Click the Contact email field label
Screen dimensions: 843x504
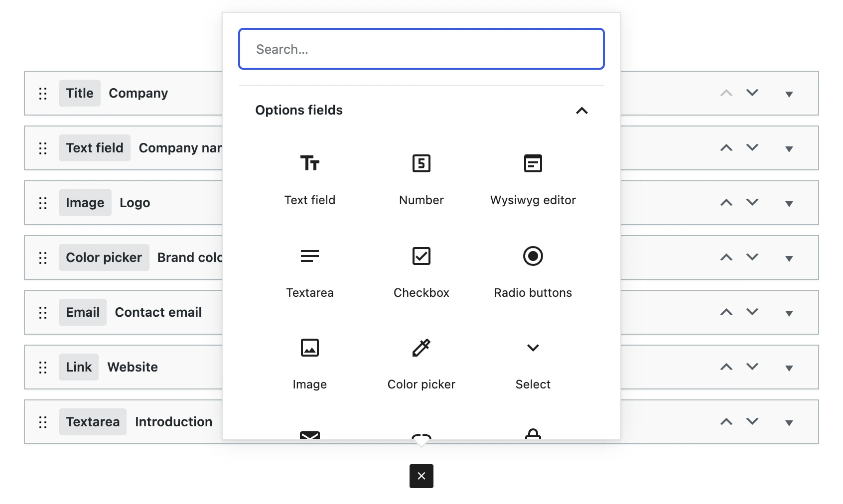(158, 312)
